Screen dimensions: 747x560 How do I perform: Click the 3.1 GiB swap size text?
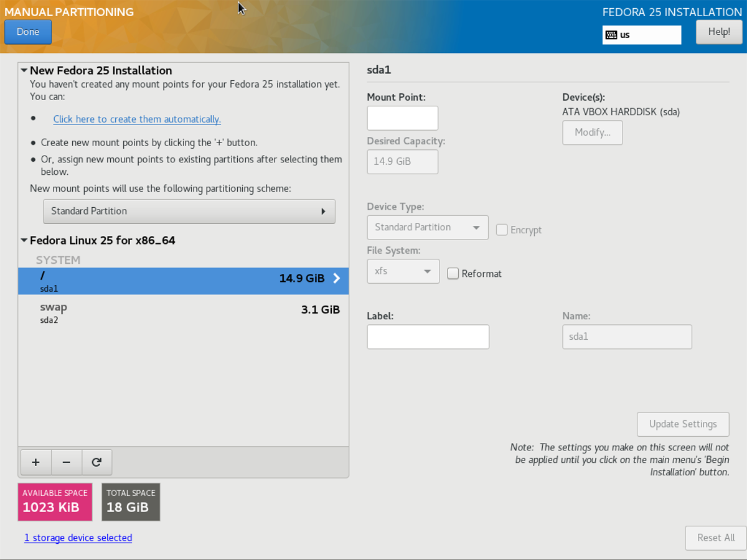coord(321,309)
